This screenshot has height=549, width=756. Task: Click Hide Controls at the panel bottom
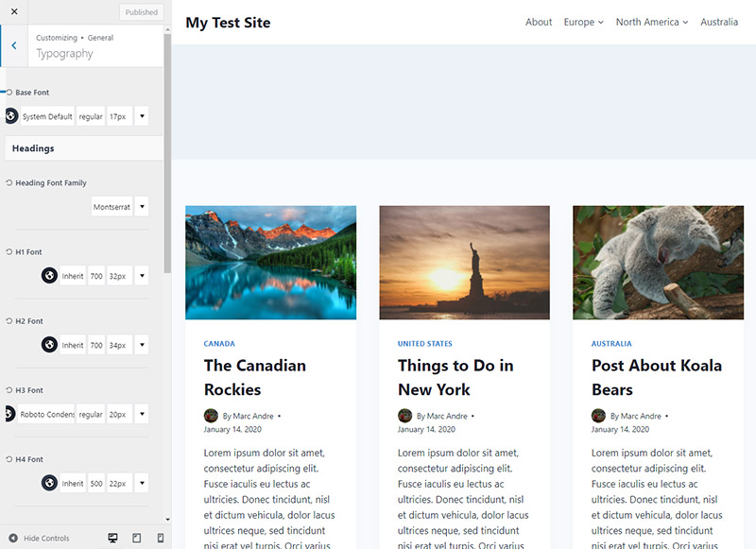40,538
